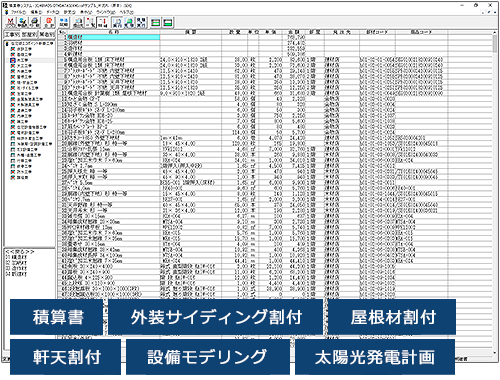This screenshot has width=500, height=380.
Task: Click the red circular toolbar icon
Action: [49, 22]
